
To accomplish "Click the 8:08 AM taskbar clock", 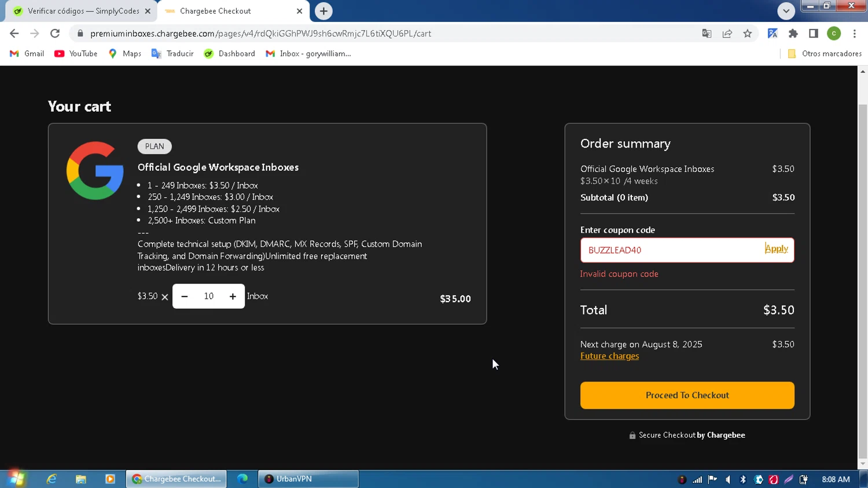I will pos(836,479).
